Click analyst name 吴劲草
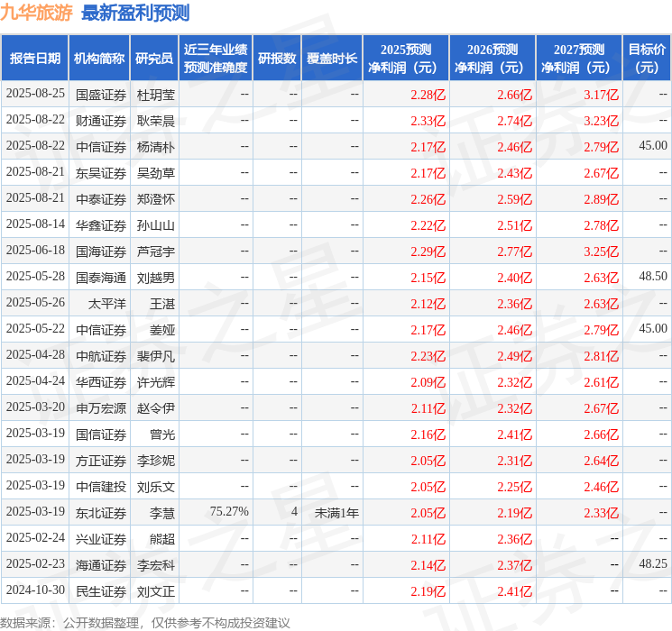The height and width of the screenshot is (631, 672). [x=155, y=173]
